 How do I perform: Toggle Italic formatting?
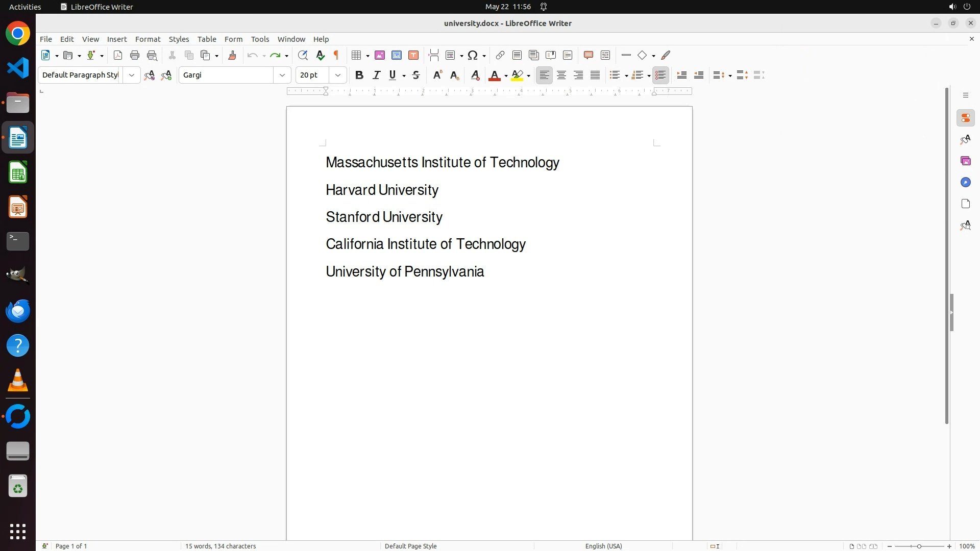tap(376, 76)
